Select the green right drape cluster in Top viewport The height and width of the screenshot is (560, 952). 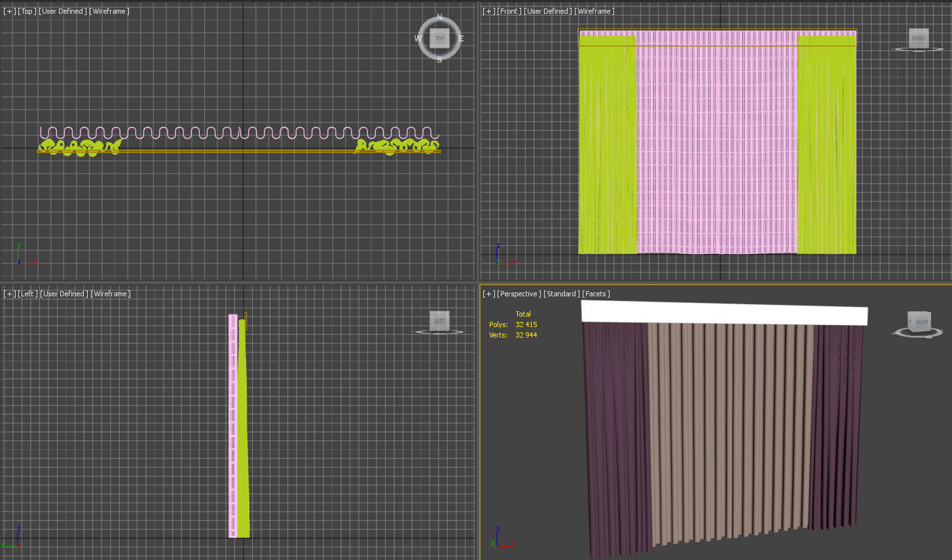(x=397, y=146)
